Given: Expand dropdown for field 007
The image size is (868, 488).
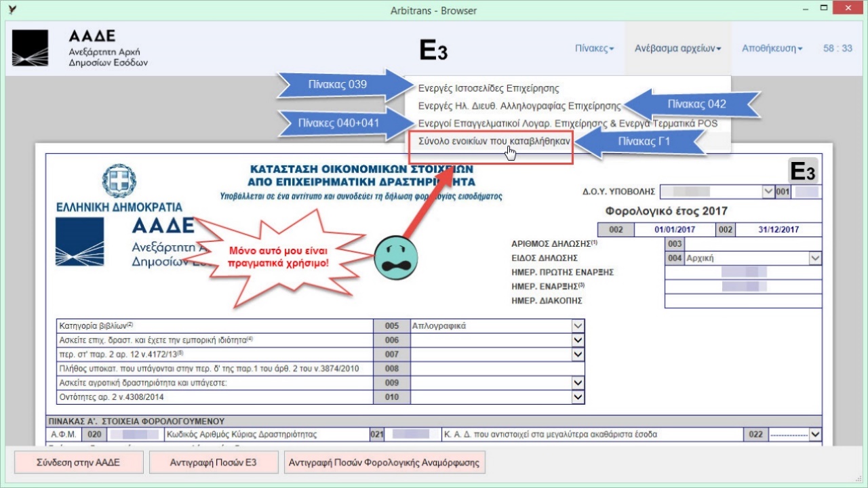Looking at the screenshot, I should pos(578,354).
